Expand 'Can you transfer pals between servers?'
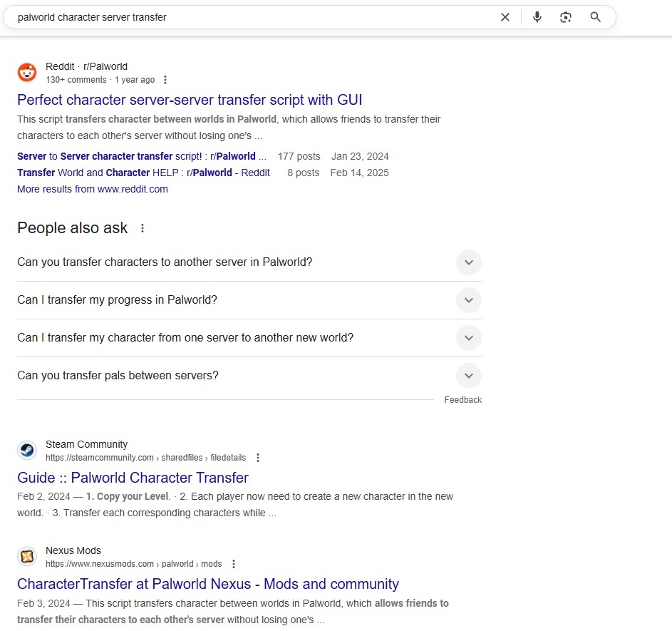Screen dimensions: 672x631 click(x=249, y=376)
